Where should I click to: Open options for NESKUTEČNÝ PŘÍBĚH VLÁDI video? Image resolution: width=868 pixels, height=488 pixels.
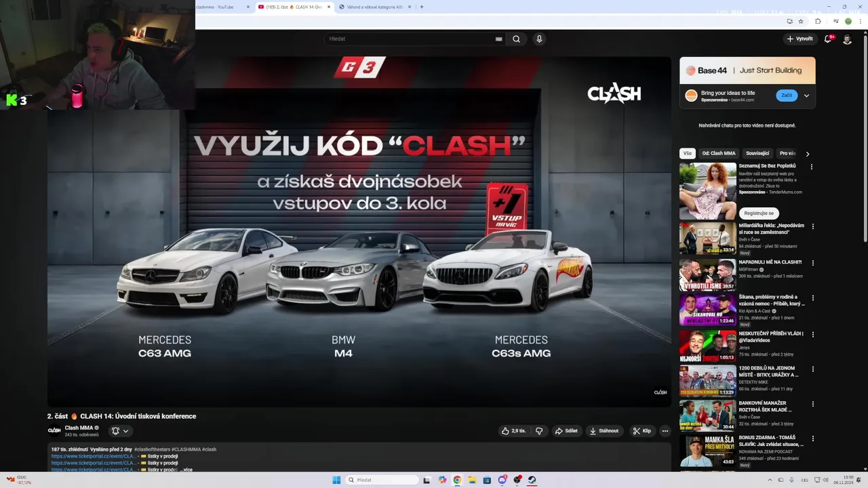click(x=812, y=334)
